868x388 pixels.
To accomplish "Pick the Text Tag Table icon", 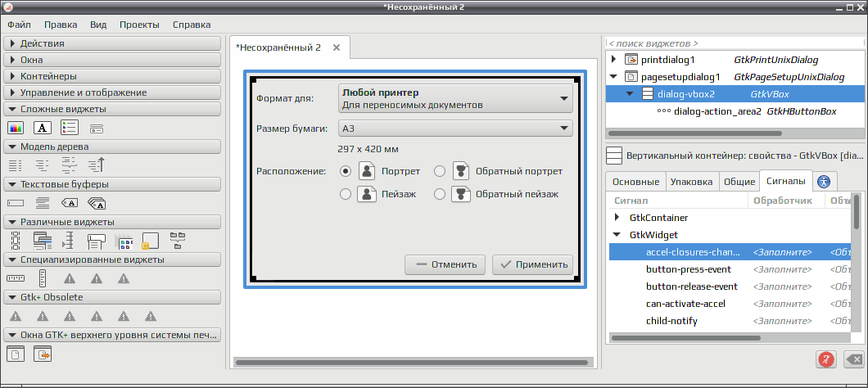I will click(x=97, y=203).
